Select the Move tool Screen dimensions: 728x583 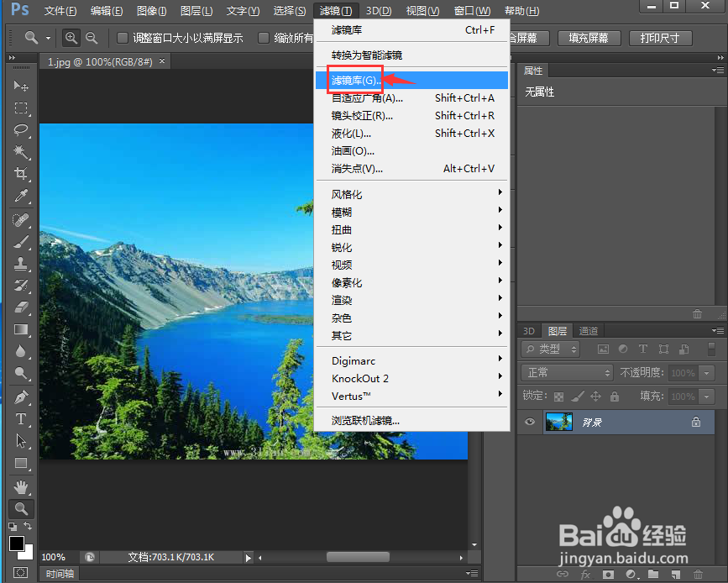pos(21,84)
